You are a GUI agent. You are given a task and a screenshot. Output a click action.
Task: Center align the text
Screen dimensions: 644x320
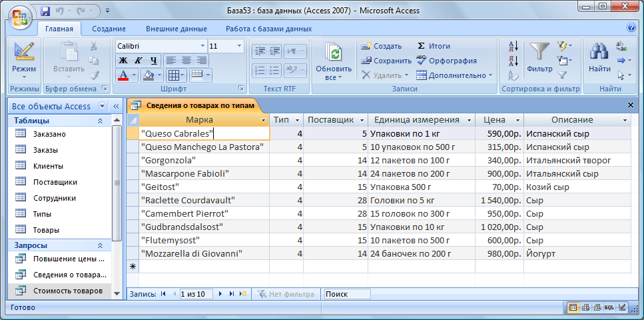coord(186,61)
